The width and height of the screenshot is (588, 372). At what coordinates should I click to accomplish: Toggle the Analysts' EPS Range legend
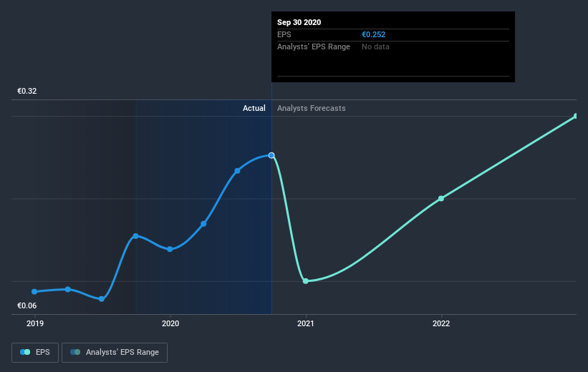(x=115, y=353)
